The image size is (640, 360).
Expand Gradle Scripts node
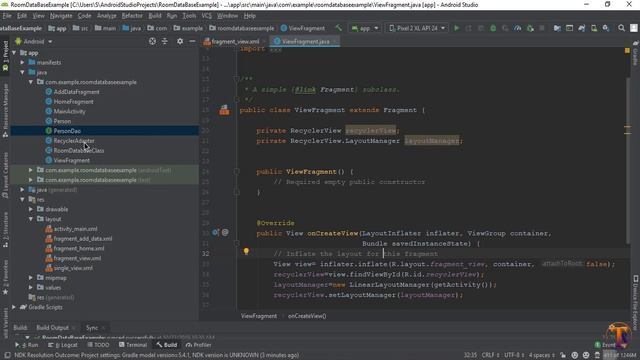pos(14,307)
